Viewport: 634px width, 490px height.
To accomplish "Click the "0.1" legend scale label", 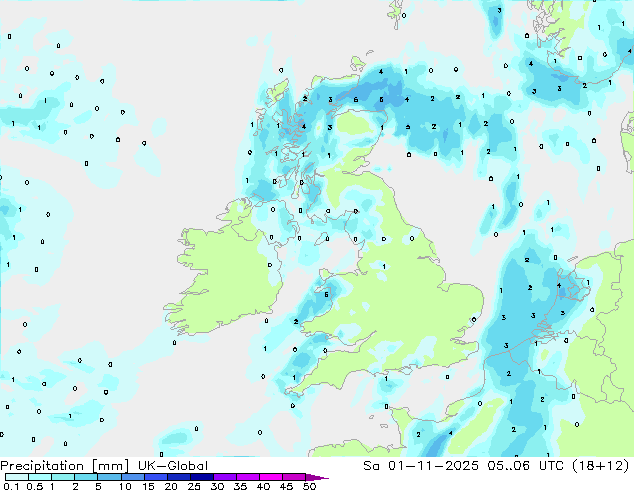I will click(11, 486).
